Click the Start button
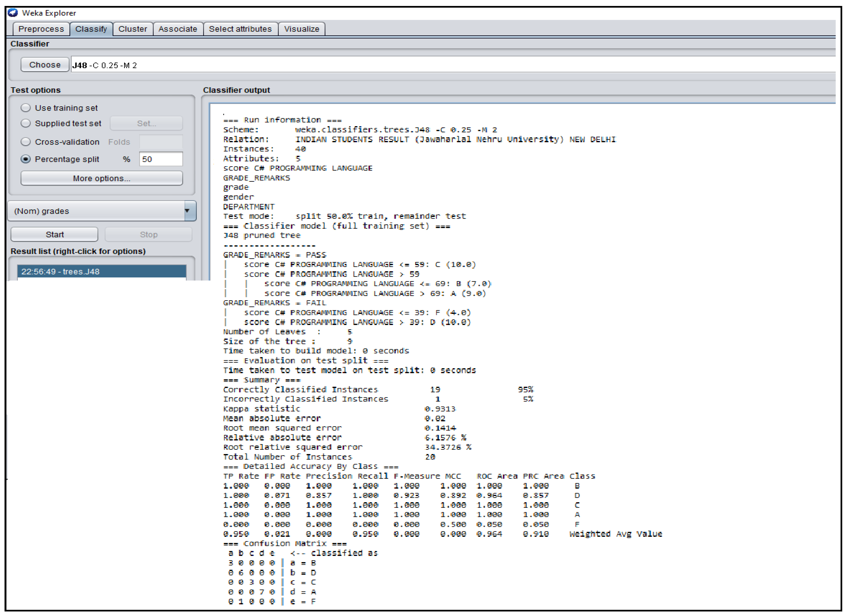Viewport: 847px width, 616px height. tap(55, 234)
